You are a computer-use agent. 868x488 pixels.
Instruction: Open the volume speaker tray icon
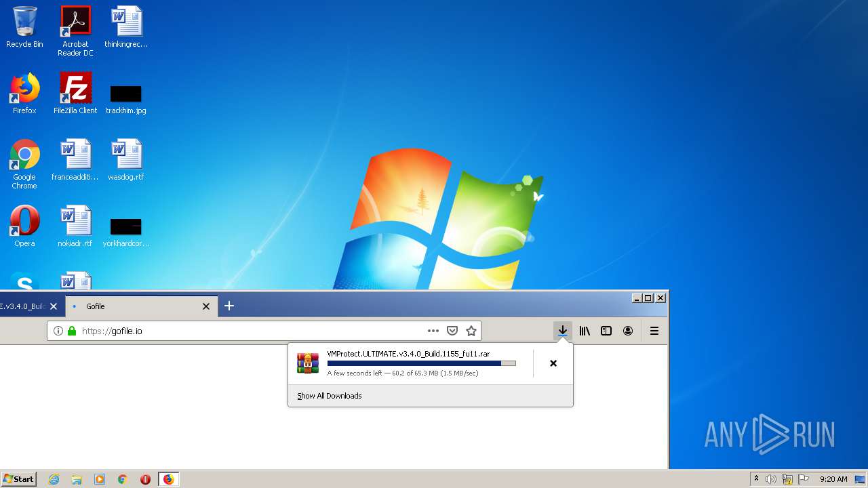[771, 479]
